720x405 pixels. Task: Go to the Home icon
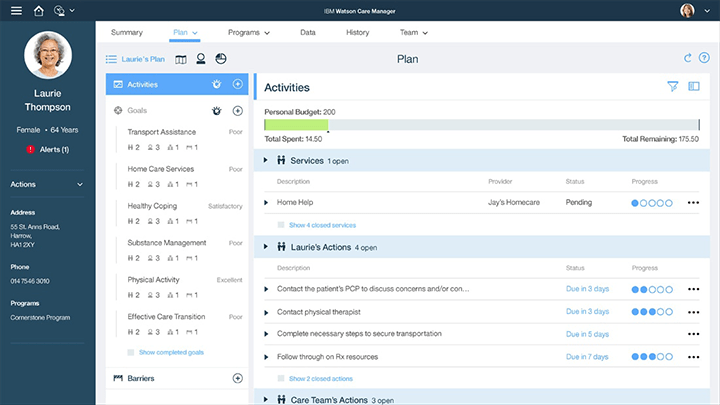(38, 11)
